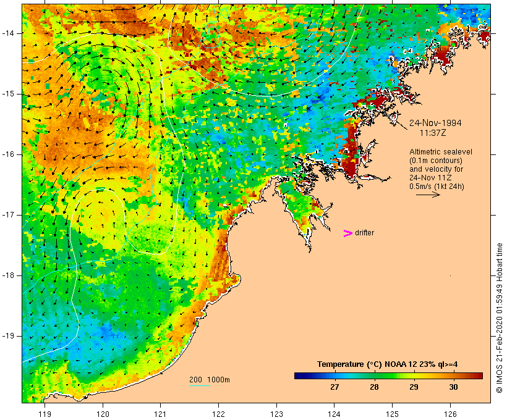The width and height of the screenshot is (507, 420).
Task: Click the 30 degree red colorbar region
Action: pos(454,376)
